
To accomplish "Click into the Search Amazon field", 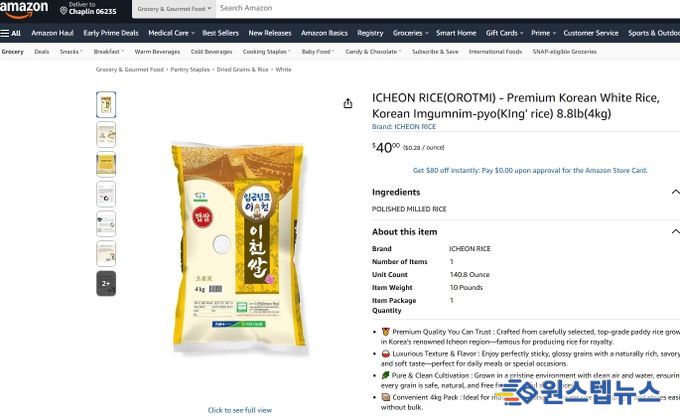I will coord(448,8).
